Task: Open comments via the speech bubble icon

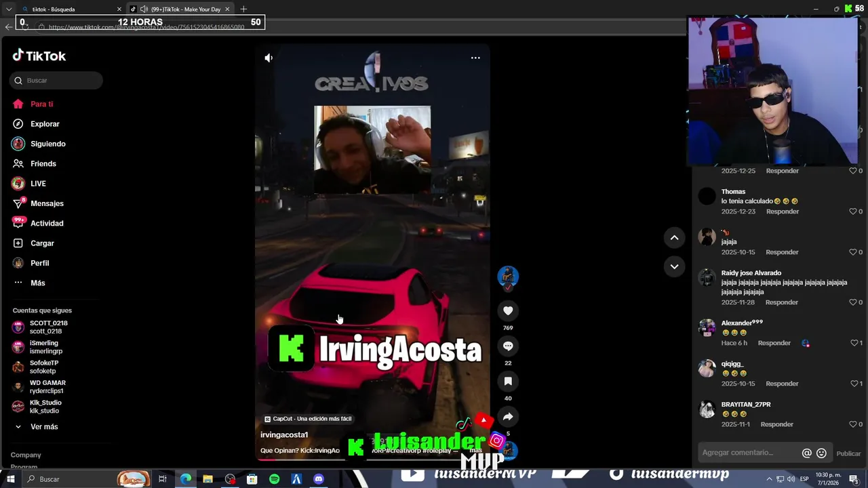Action: [508, 346]
